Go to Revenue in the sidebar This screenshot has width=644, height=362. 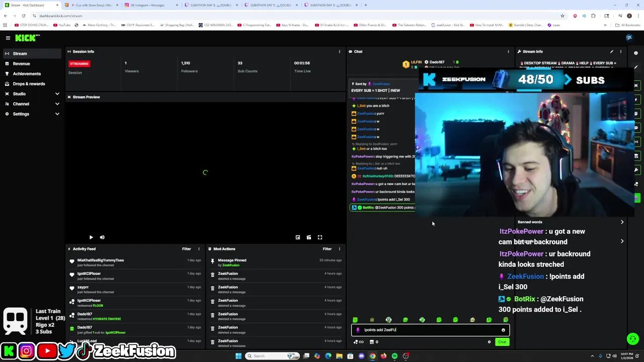pos(32,63)
